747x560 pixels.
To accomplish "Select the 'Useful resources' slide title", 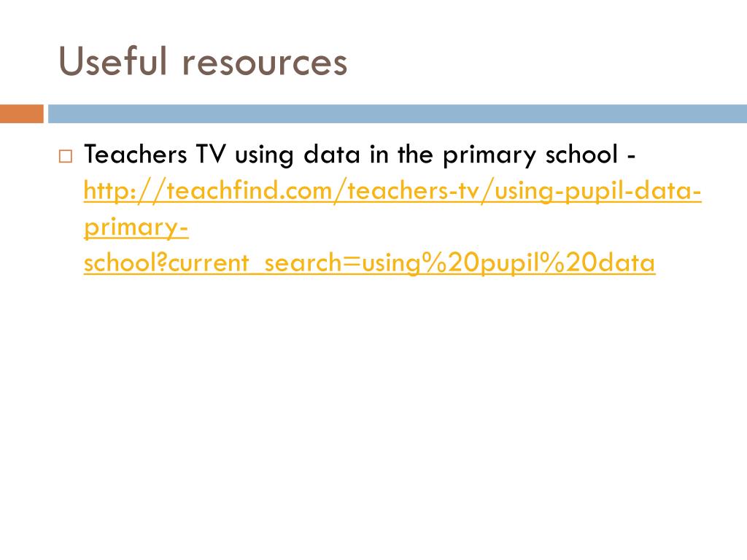I will pos(203,61).
